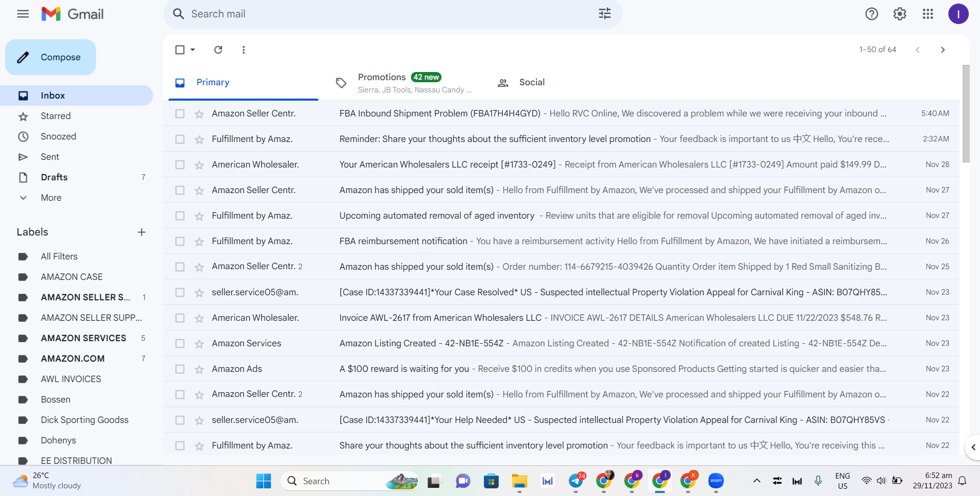Star the American Wholesalers receipt #1733-0249 email
The image size is (980, 496).
(x=199, y=165)
